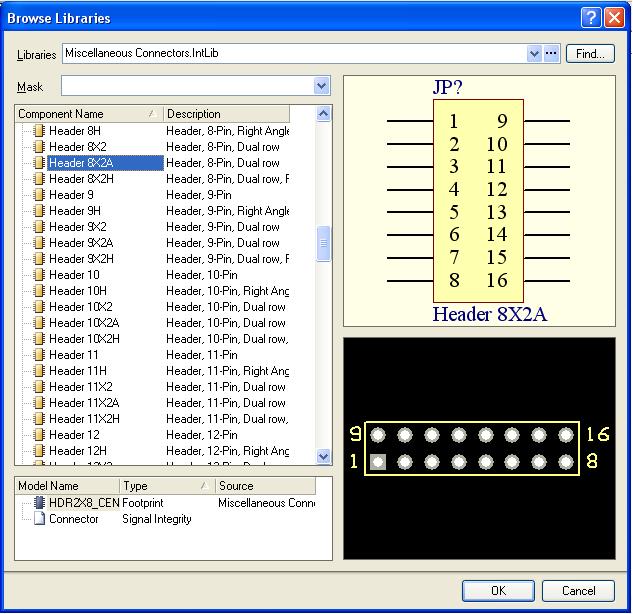Select the HDR2X8_CEN model name
Screen dimensions: 633x614
pyautogui.click(x=84, y=503)
